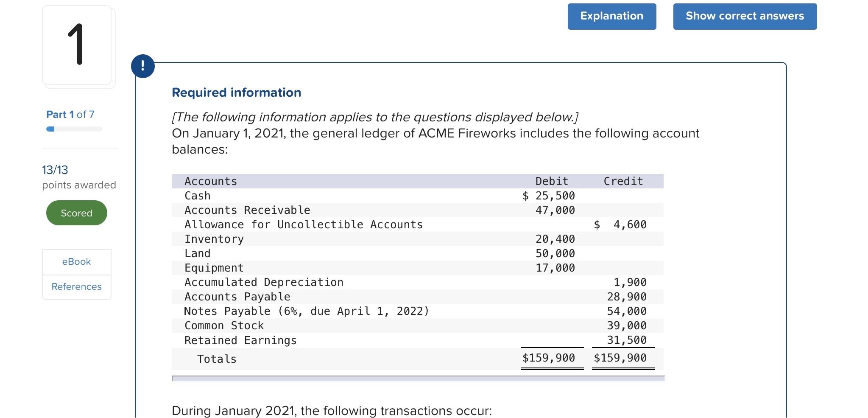The width and height of the screenshot is (868, 418).
Task: Select the Credit column header
Action: pos(622,181)
